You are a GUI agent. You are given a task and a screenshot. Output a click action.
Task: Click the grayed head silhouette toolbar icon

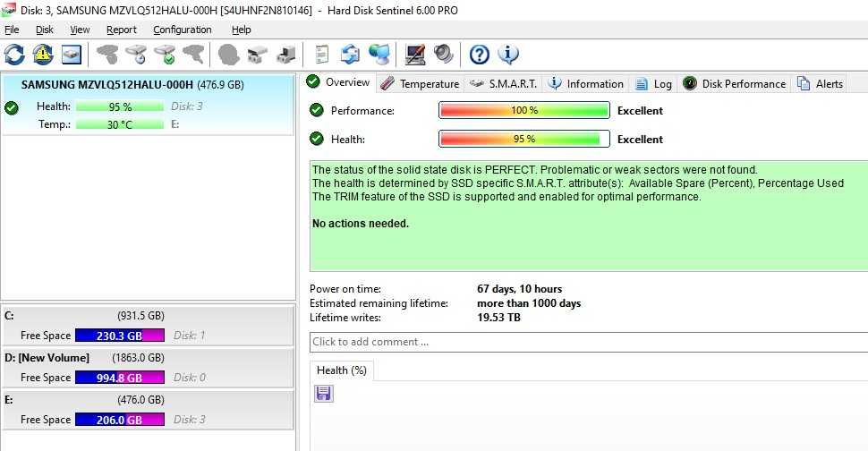click(x=228, y=55)
